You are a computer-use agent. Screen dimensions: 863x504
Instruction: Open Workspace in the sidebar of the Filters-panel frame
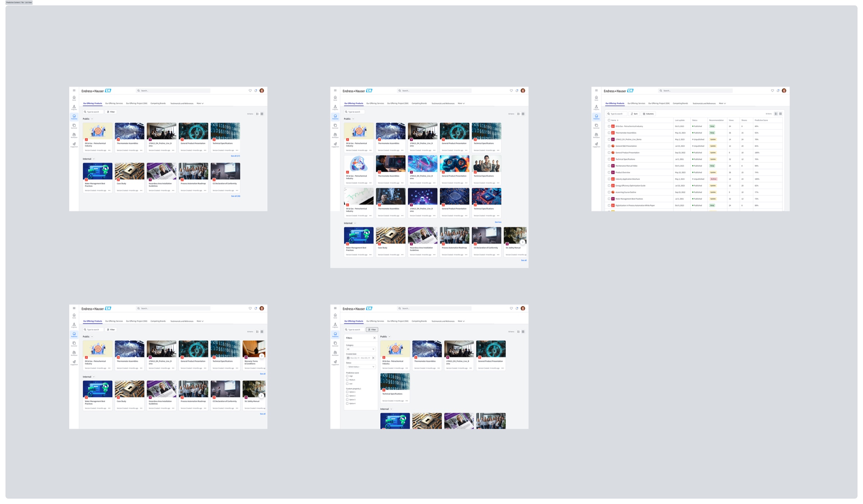[x=335, y=353]
